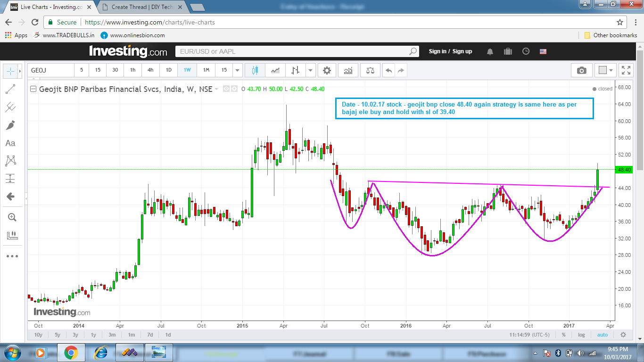Screen dimensions: 644x362
Task: Open the chart style dropdown arrow
Action: click(x=310, y=70)
